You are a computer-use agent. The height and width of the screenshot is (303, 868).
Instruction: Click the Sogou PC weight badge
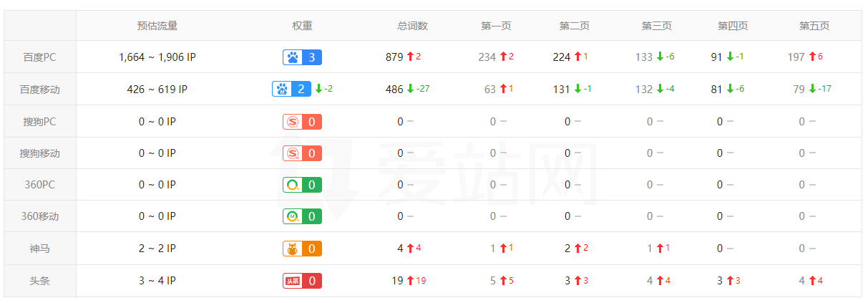pyautogui.click(x=302, y=122)
